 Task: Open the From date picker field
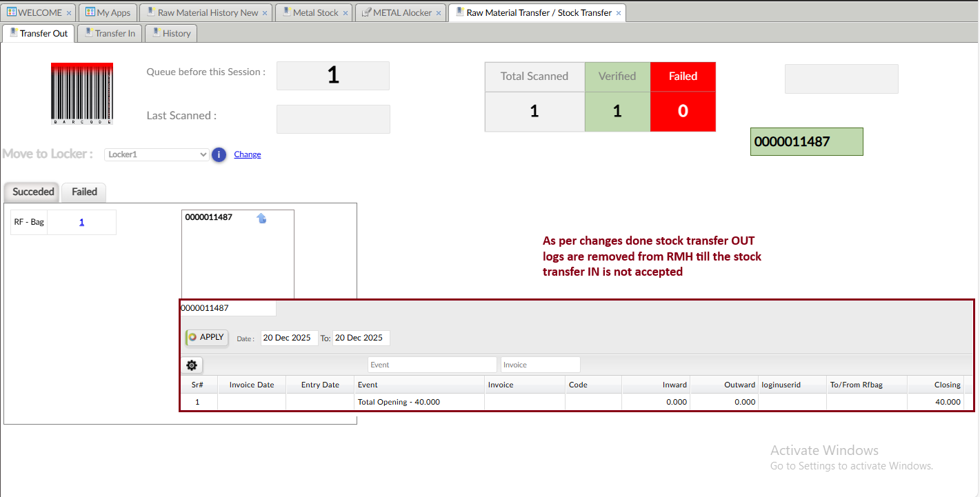pyautogui.click(x=289, y=338)
